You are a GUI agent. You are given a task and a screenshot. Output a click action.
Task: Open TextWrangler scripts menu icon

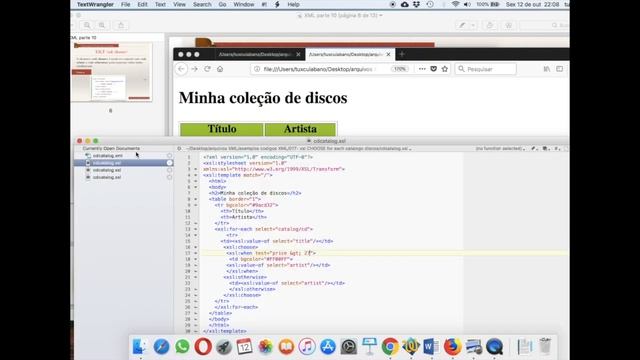[277, 4]
